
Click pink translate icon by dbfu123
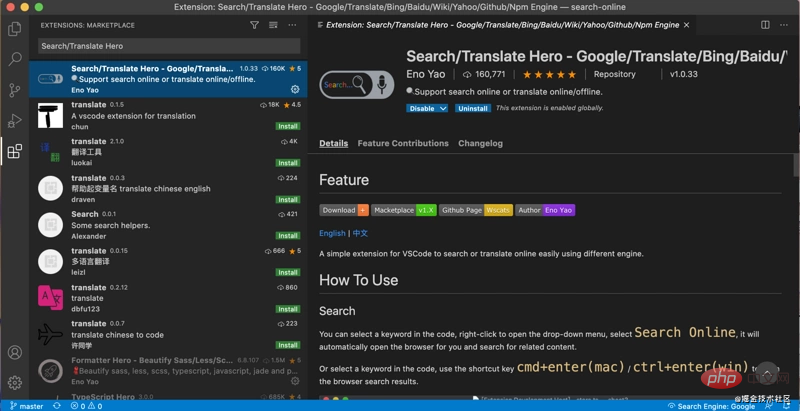coord(51,298)
